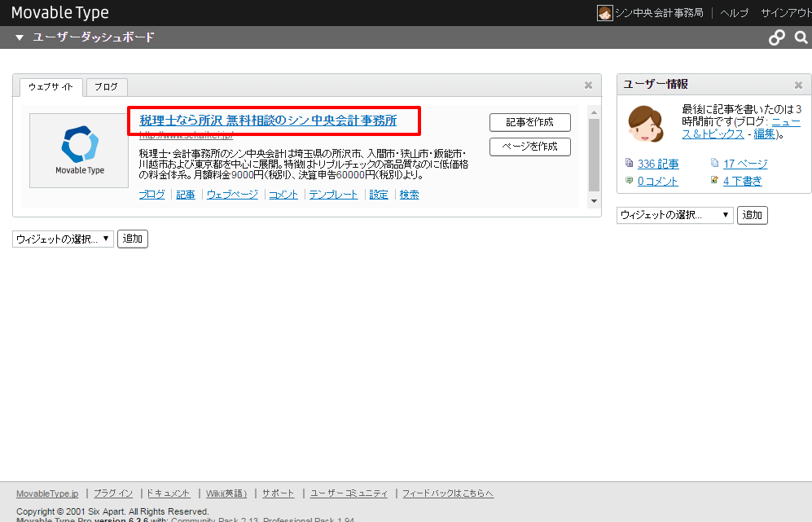The image size is (812, 522).
Task: Open the 336 記事 link
Action: (x=658, y=164)
